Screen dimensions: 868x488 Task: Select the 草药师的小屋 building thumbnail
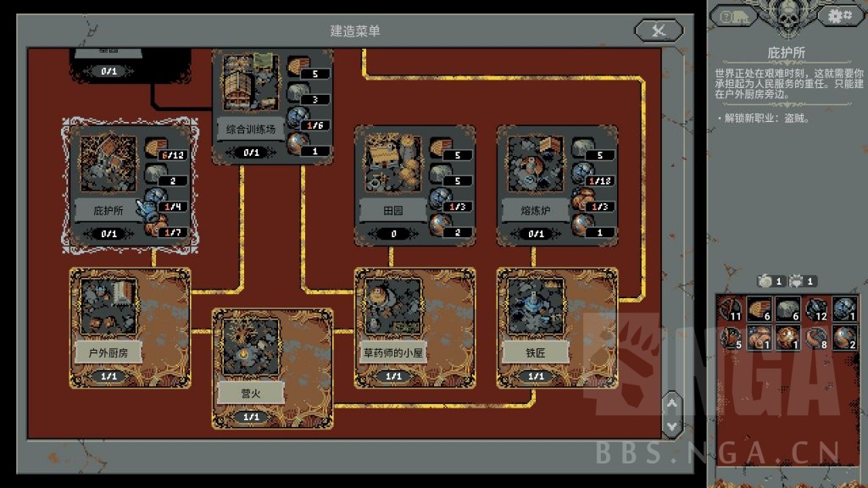click(393, 307)
